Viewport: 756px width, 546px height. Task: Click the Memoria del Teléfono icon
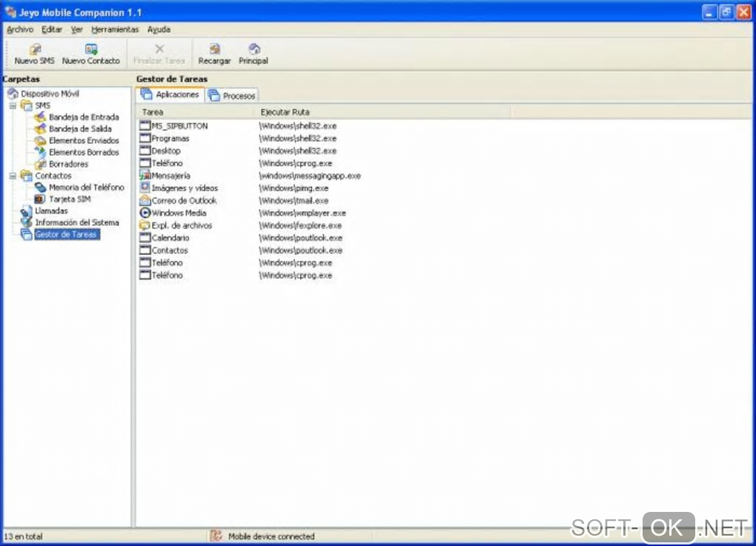click(41, 187)
